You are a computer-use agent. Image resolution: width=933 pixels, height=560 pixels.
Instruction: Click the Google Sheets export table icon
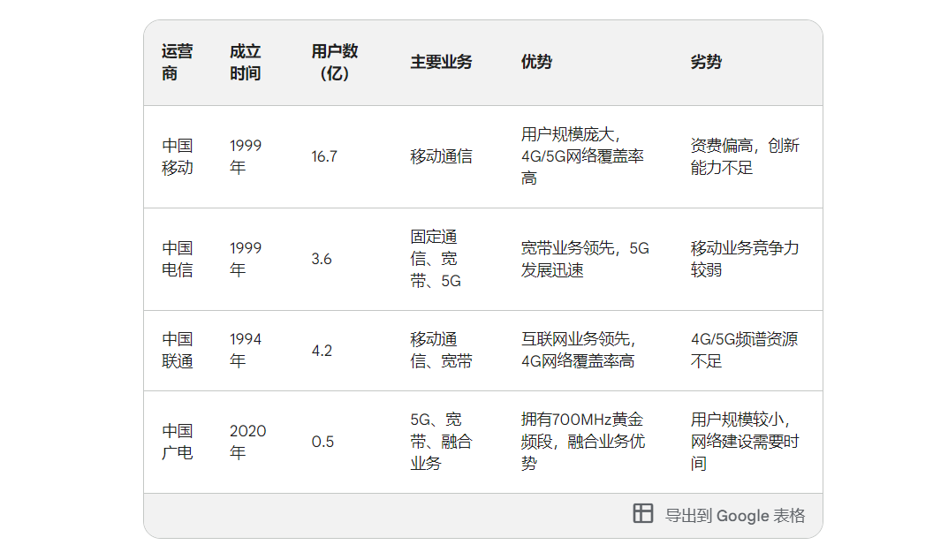click(x=642, y=513)
